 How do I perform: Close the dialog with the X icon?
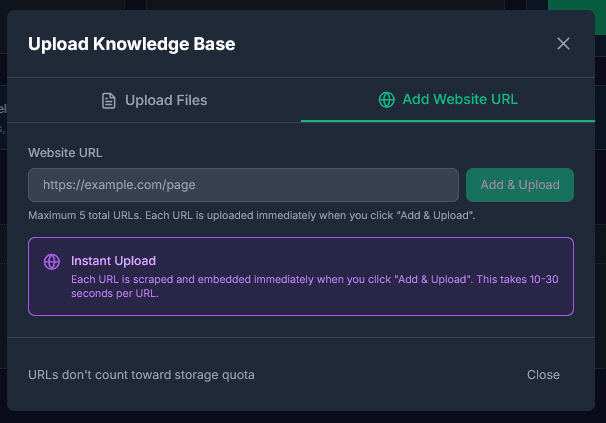(563, 43)
